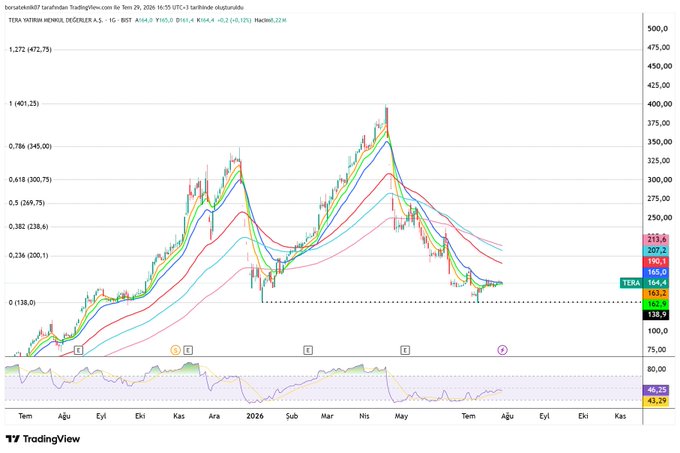
Task: Open the E earnings marker beside the S marker
Action: point(188,350)
